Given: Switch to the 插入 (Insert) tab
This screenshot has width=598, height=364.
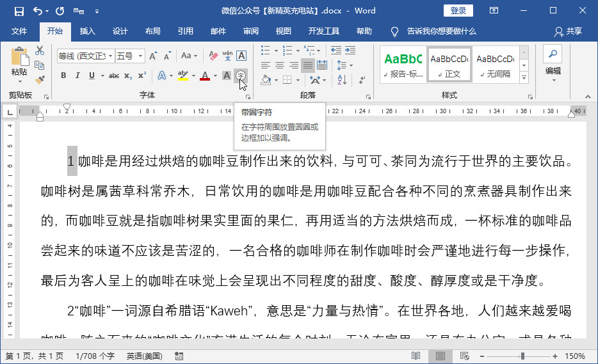Looking at the screenshot, I should point(87,31).
